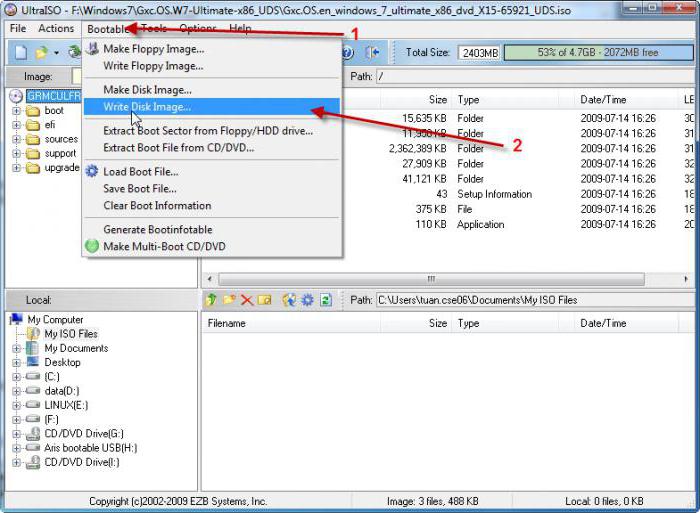Open the dropdown arrow beside the Open icon

pyautogui.click(x=56, y=53)
